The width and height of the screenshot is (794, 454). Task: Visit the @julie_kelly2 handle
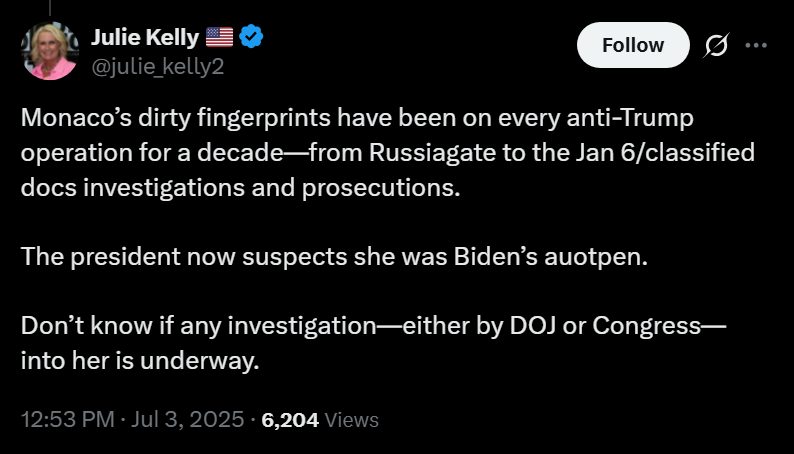pos(157,66)
